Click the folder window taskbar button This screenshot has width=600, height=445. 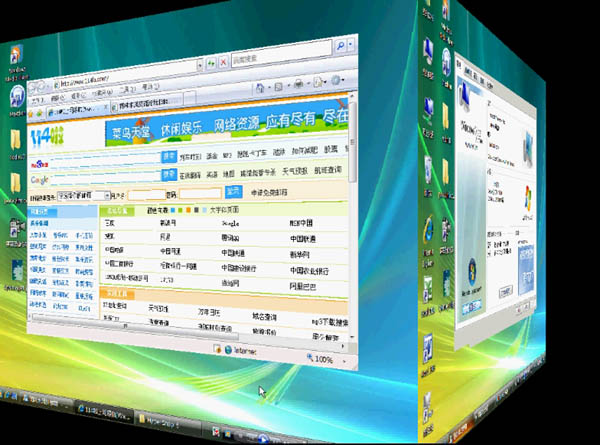[x=167, y=423]
